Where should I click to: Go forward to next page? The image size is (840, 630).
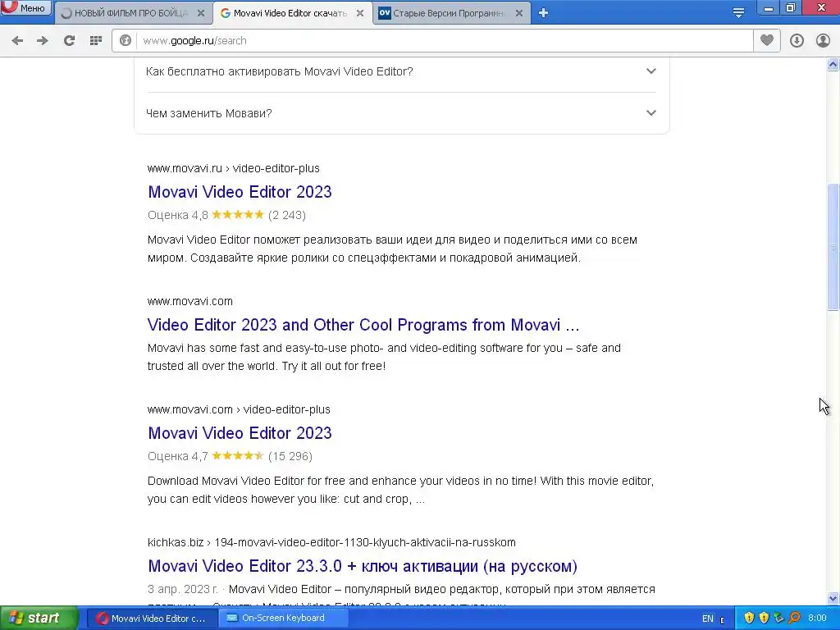[43, 41]
